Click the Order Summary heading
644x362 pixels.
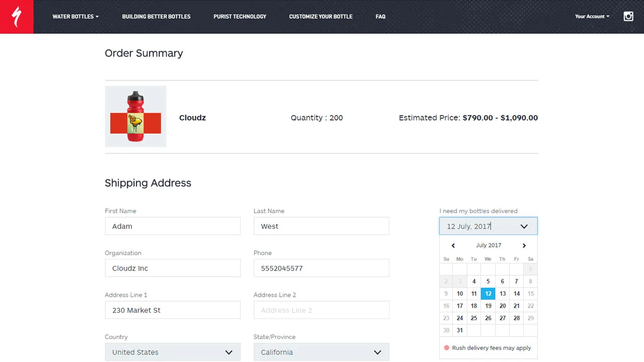coord(144,53)
